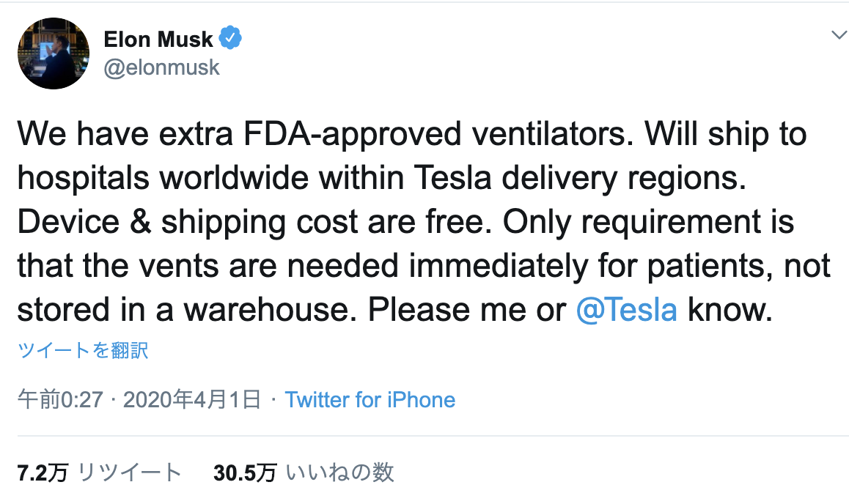Image resolution: width=849 pixels, height=504 pixels.
Task: Open the tweet options chevron menu
Action: [x=839, y=36]
